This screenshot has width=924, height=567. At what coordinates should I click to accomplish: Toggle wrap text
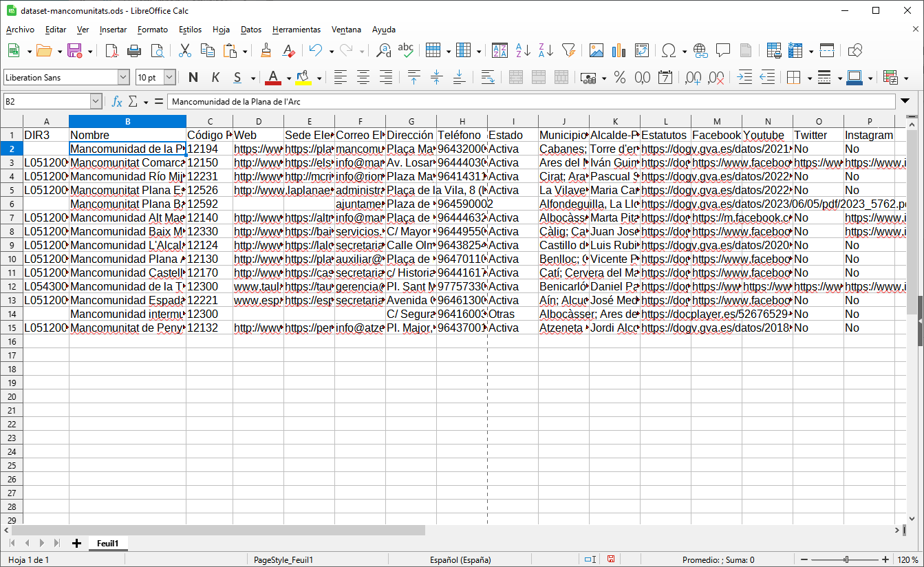point(488,78)
